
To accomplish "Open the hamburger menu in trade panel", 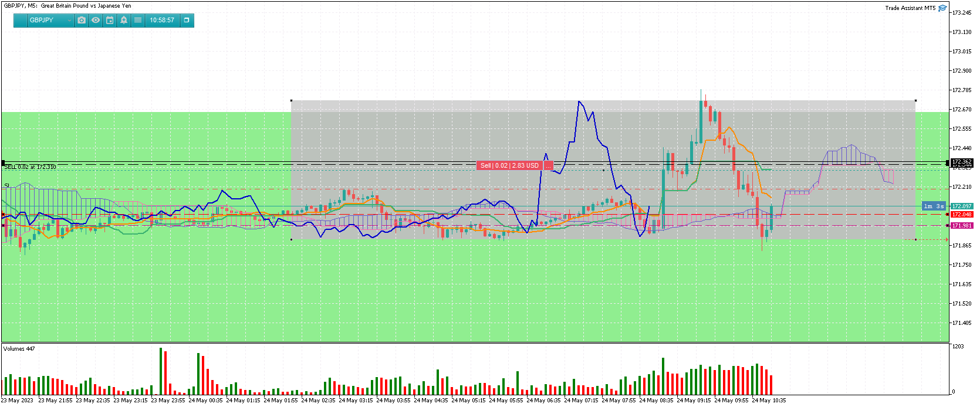I will click(x=138, y=20).
